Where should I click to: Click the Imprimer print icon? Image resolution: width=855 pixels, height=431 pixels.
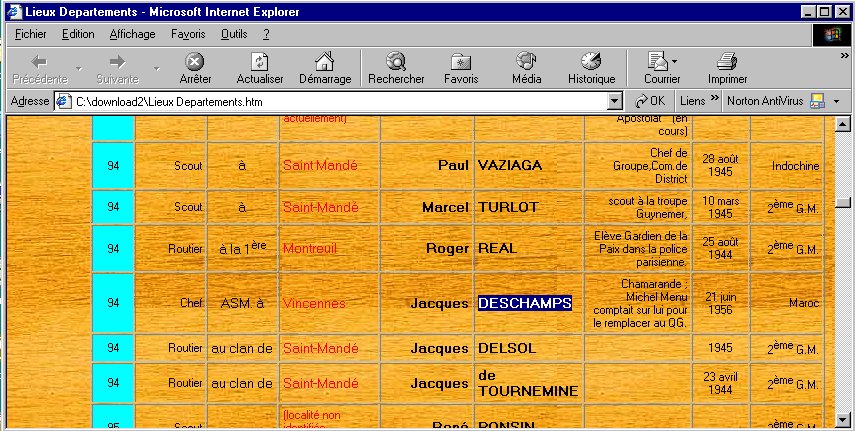point(727,63)
